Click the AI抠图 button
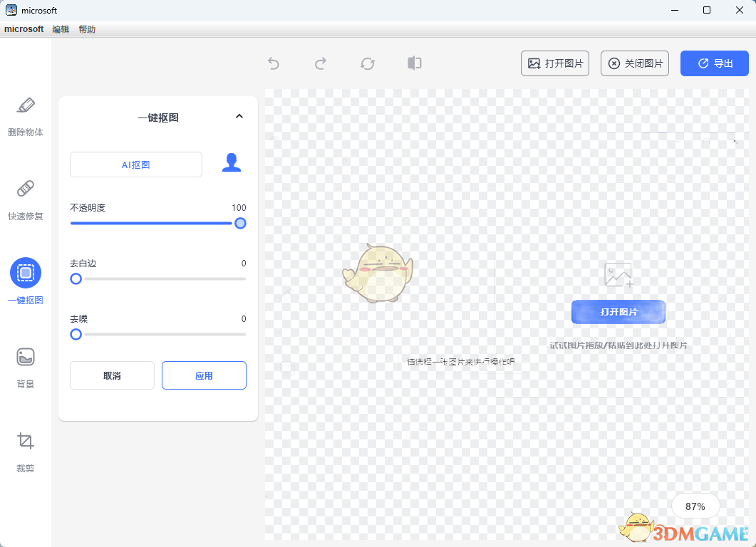The height and width of the screenshot is (547, 756). click(x=136, y=165)
